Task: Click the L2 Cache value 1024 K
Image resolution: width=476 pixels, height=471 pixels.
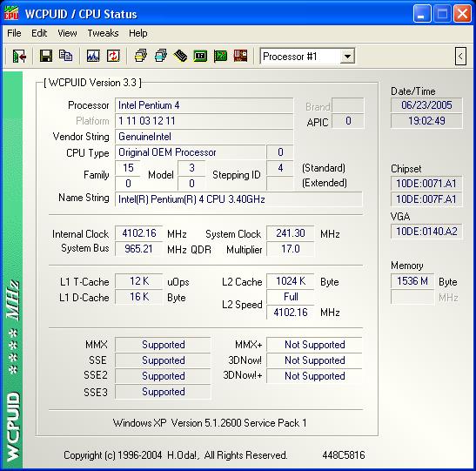Action: pos(291,281)
